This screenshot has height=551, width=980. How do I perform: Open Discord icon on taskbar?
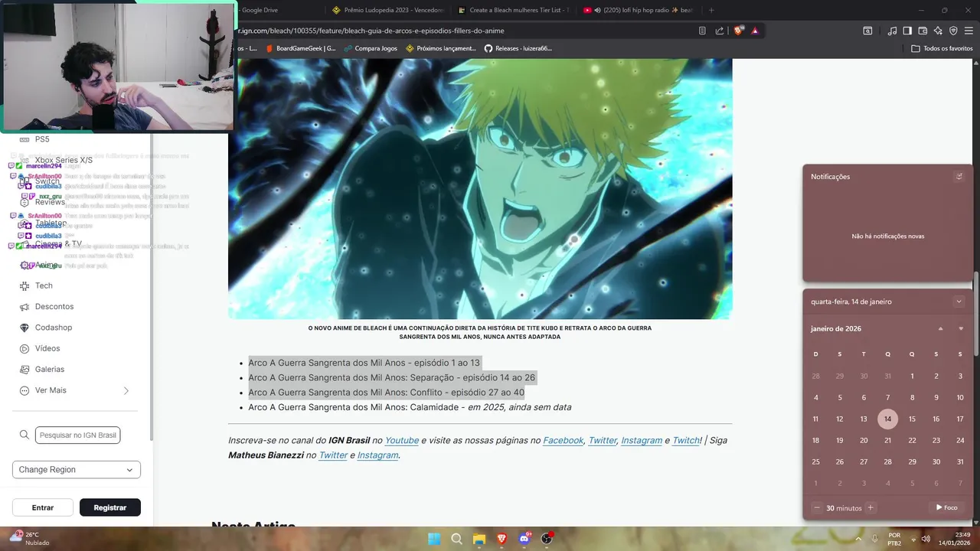524,539
